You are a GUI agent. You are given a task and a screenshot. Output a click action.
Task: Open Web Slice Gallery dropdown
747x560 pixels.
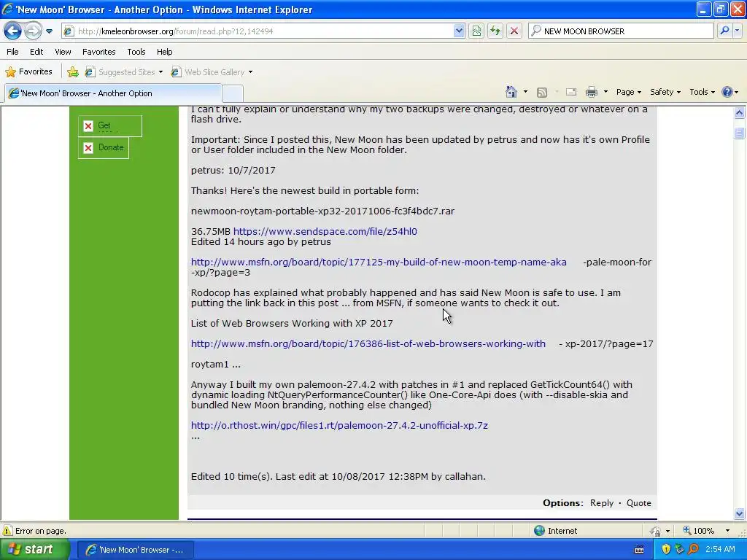pos(250,72)
